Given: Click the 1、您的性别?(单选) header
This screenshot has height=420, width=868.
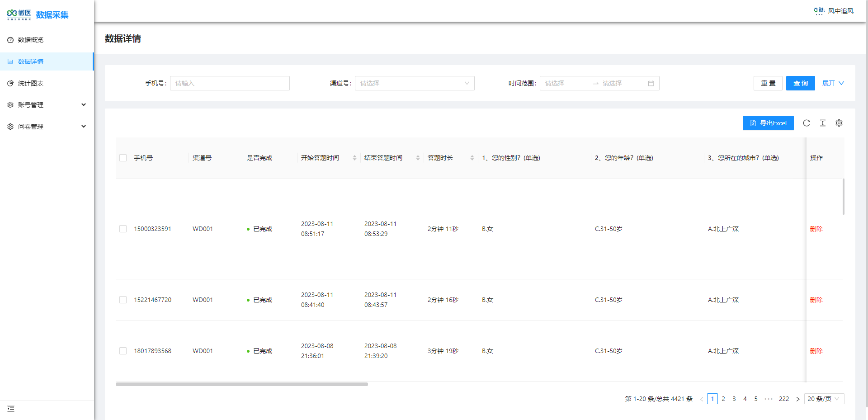Looking at the screenshot, I should click(511, 158).
